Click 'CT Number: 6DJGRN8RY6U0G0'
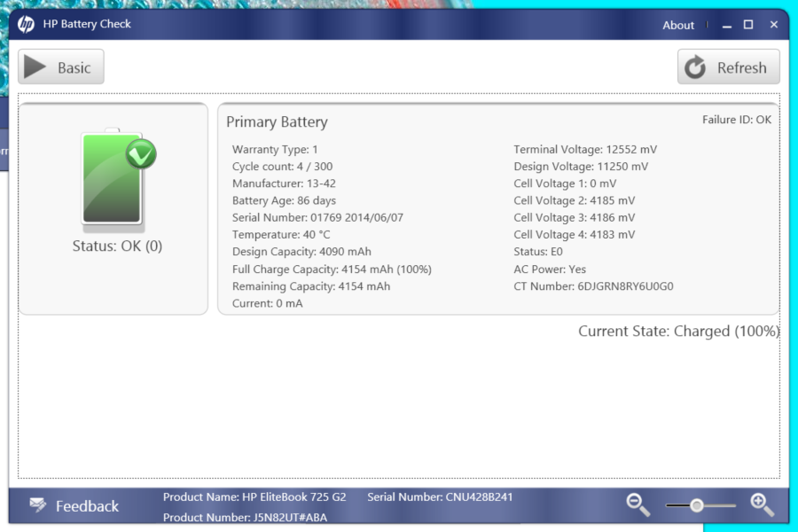 pyautogui.click(x=593, y=286)
